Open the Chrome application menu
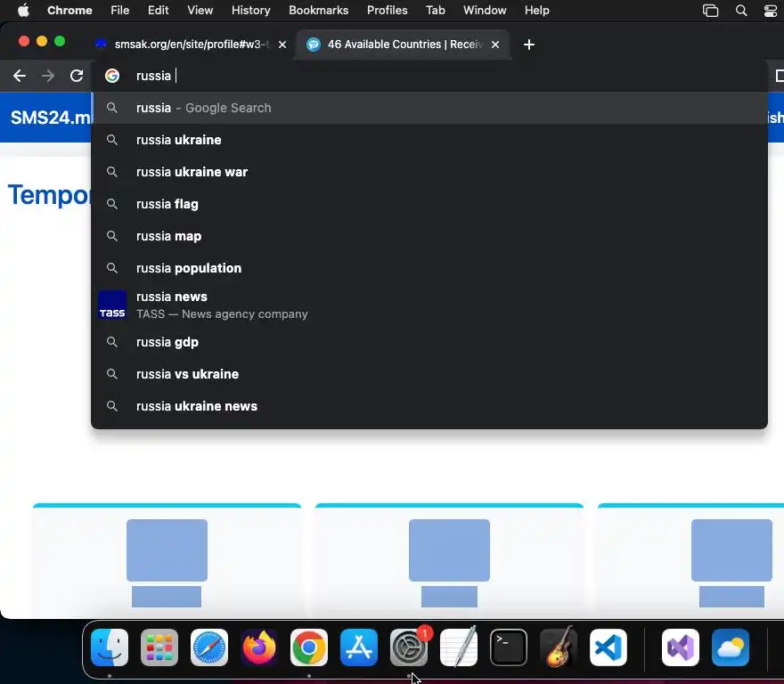This screenshot has height=684, width=784. [69, 11]
